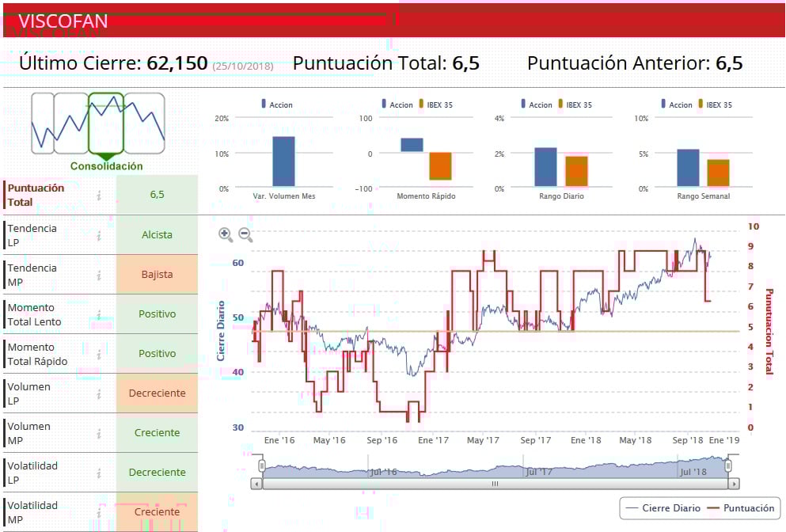Click blue Accion bar in Rango Diario
Screen dimensions: 786x532
(546, 167)
